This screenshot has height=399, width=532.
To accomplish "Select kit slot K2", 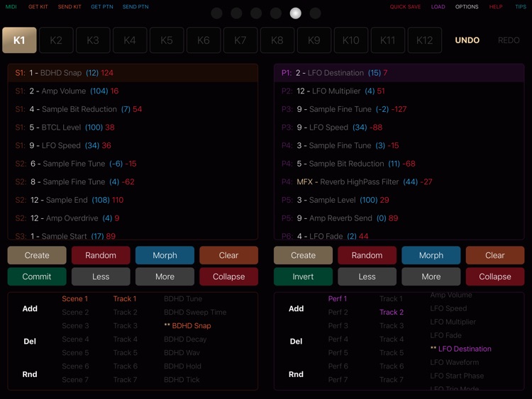I will [56, 40].
